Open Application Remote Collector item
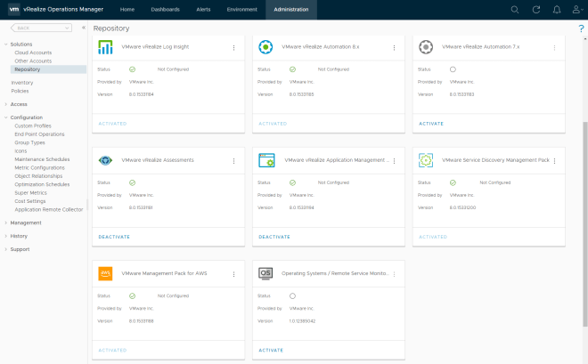The width and height of the screenshot is (588, 364). click(49, 210)
